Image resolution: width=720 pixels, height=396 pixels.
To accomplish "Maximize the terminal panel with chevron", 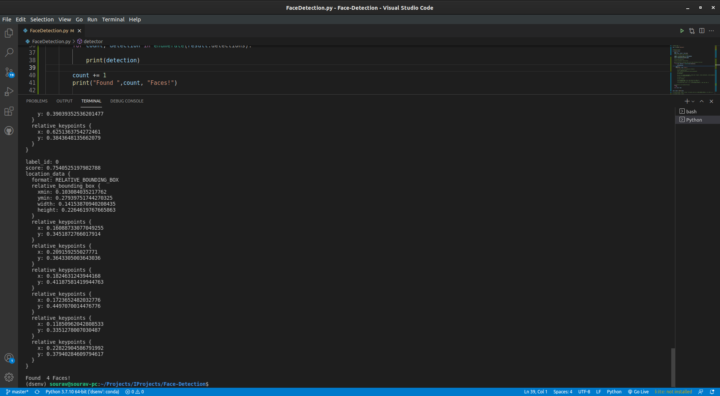I will point(702,101).
